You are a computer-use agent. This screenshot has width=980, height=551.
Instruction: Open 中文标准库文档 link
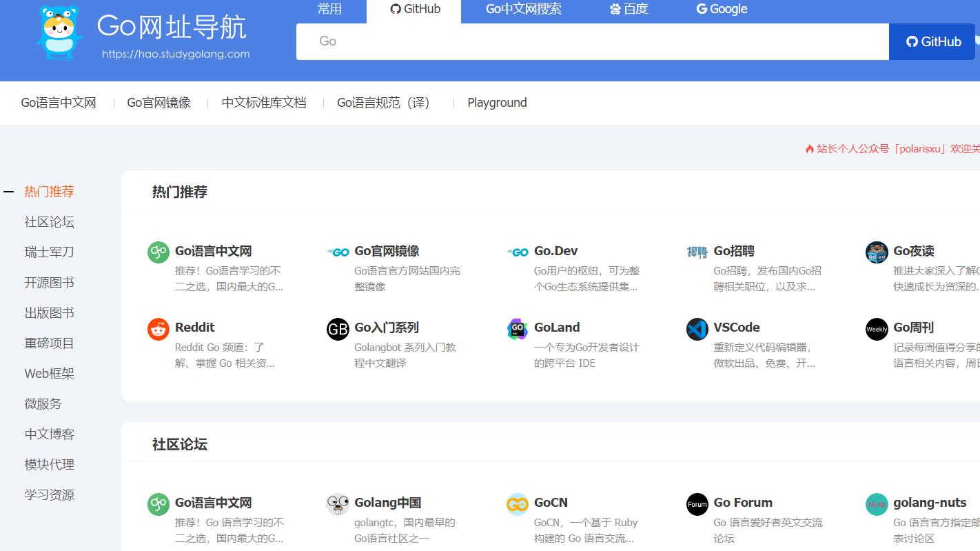pos(264,103)
